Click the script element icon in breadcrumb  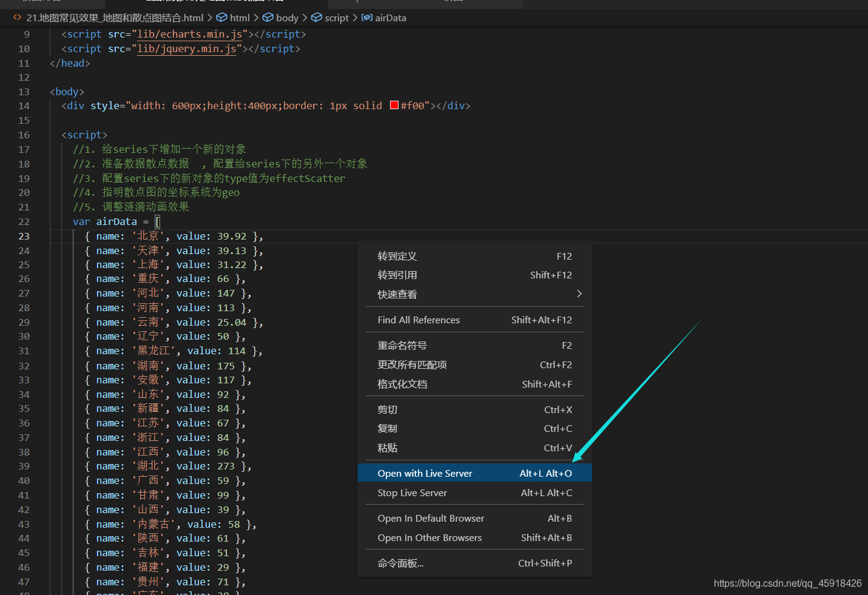click(x=317, y=18)
